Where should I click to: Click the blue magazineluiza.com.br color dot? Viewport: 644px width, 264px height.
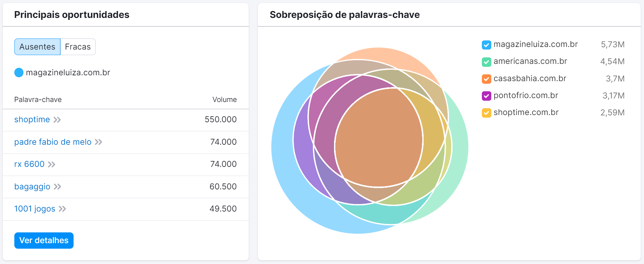point(19,73)
